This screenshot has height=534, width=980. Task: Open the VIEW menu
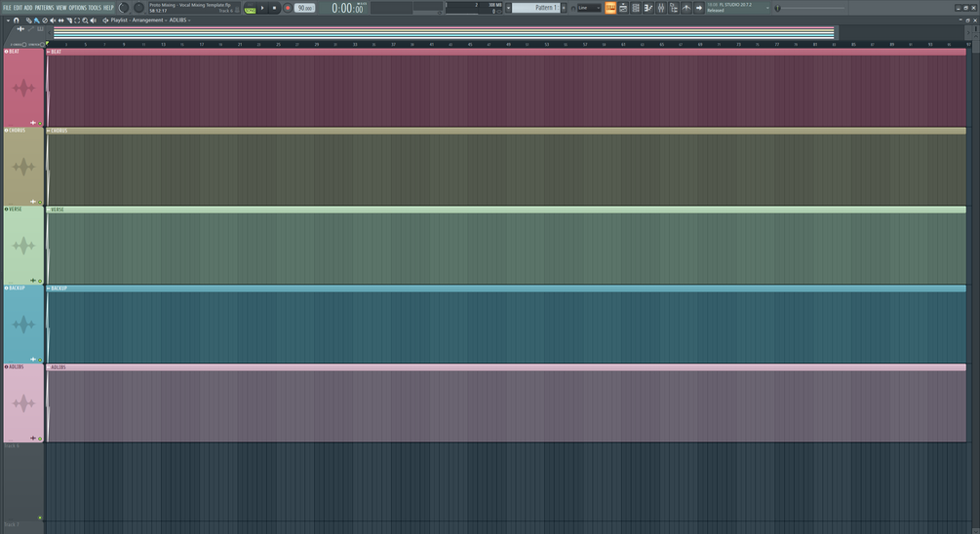pos(61,8)
